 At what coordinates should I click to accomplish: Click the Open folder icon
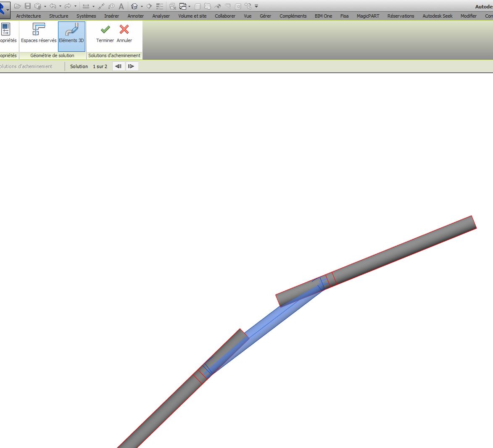coord(18,6)
